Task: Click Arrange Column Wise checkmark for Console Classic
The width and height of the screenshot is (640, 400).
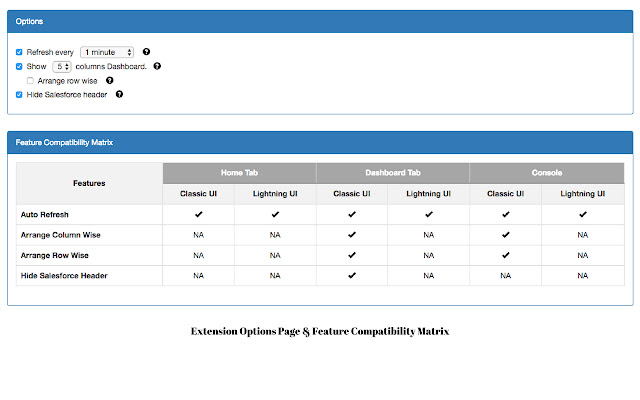Action: point(505,235)
